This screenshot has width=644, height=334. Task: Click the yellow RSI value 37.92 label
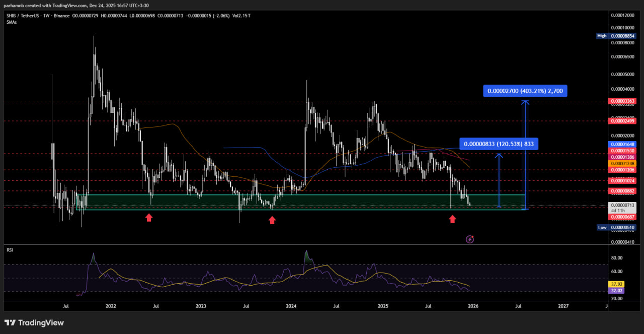[616, 284]
